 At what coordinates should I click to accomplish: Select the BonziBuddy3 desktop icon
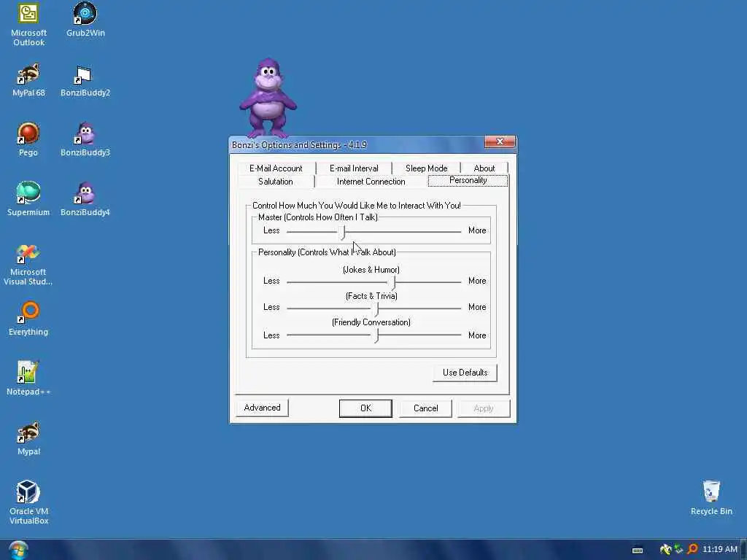click(x=85, y=139)
